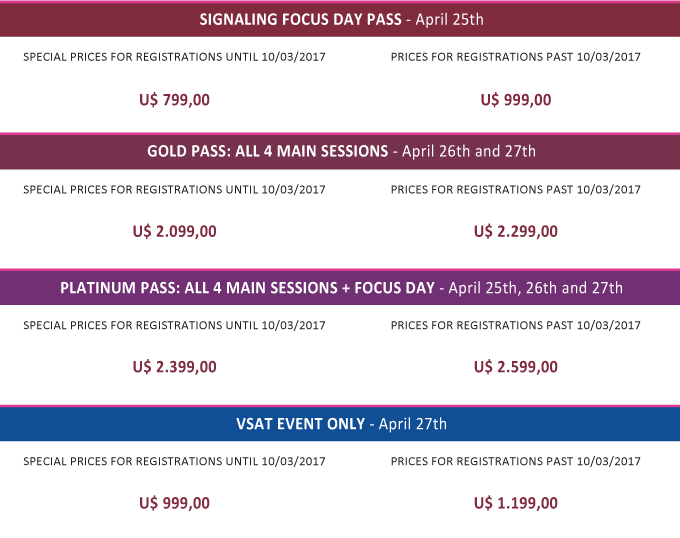Viewport: 680px width, 538px height.
Task: Click the U$ 999,00 Signaling Focus price
Action: click(x=515, y=99)
